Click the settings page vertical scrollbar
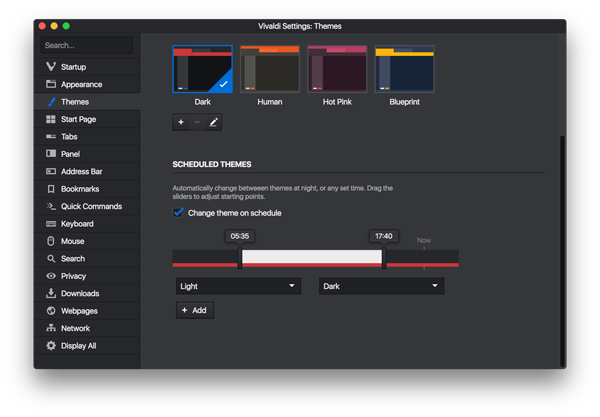This screenshot has width=600, height=417. [x=562, y=251]
